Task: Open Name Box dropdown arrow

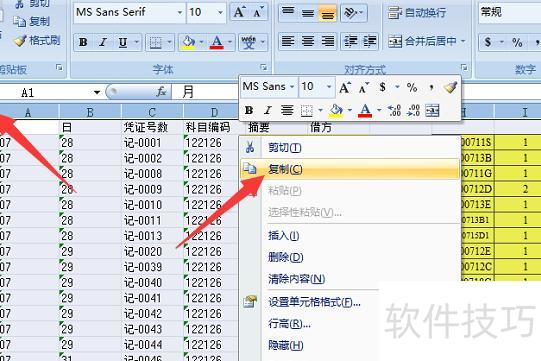Action: click(x=97, y=92)
